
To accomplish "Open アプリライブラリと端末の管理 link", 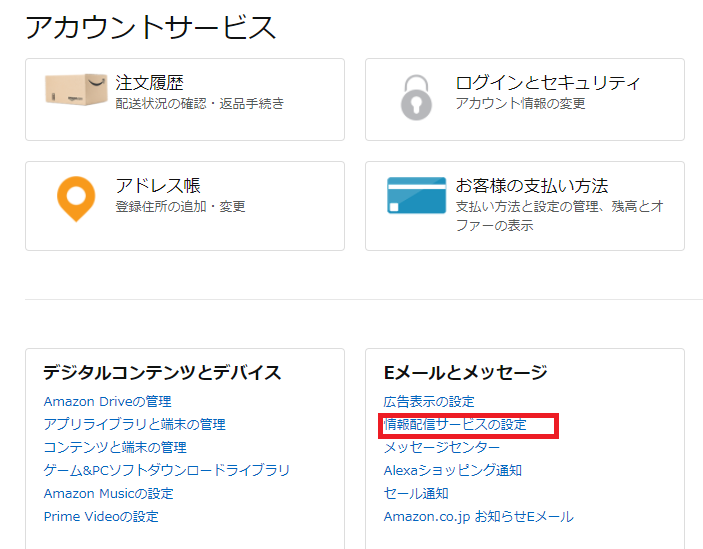I will tap(135, 424).
